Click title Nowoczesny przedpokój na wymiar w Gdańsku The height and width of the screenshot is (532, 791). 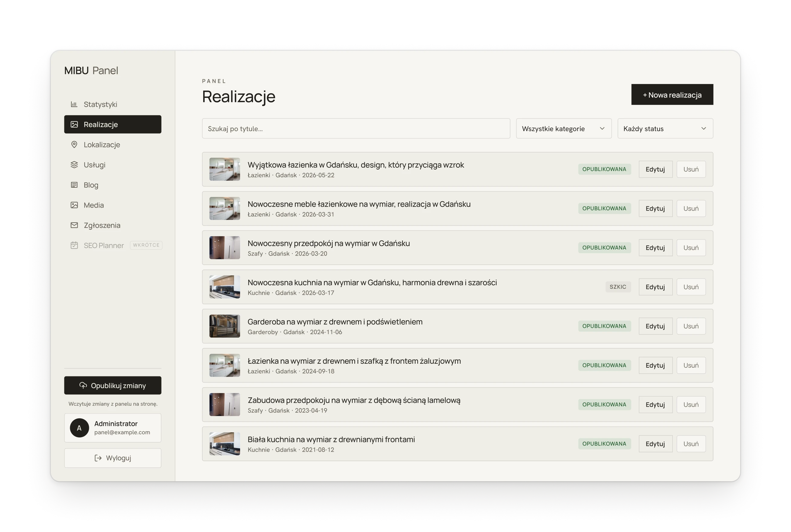[329, 243]
